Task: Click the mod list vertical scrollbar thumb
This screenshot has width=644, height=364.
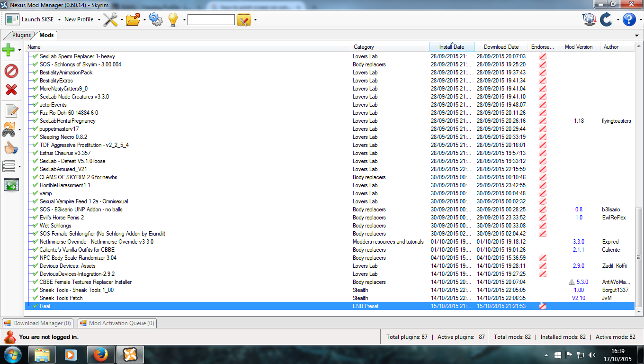Action: pyautogui.click(x=638, y=256)
